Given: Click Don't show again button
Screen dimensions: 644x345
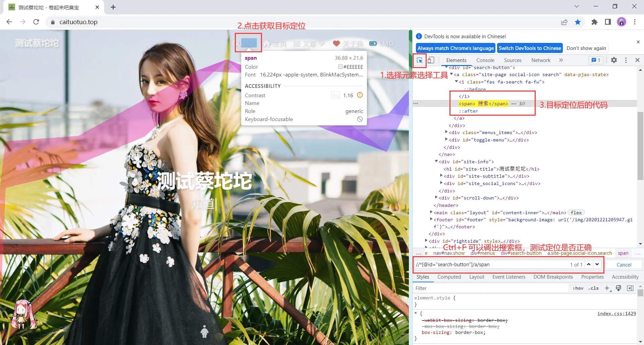Looking at the screenshot, I should coord(586,48).
